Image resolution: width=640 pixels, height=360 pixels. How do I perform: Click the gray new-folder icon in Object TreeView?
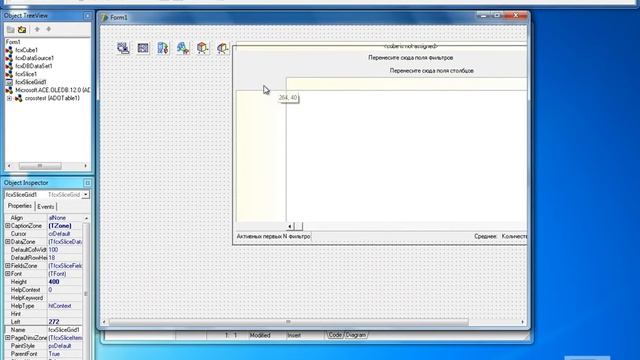pyautogui.click(x=11, y=29)
